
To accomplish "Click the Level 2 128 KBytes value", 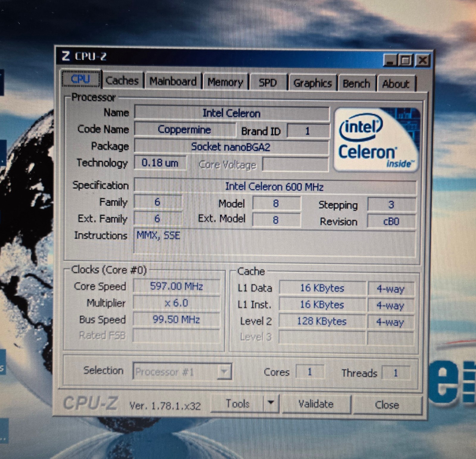I will (x=322, y=321).
